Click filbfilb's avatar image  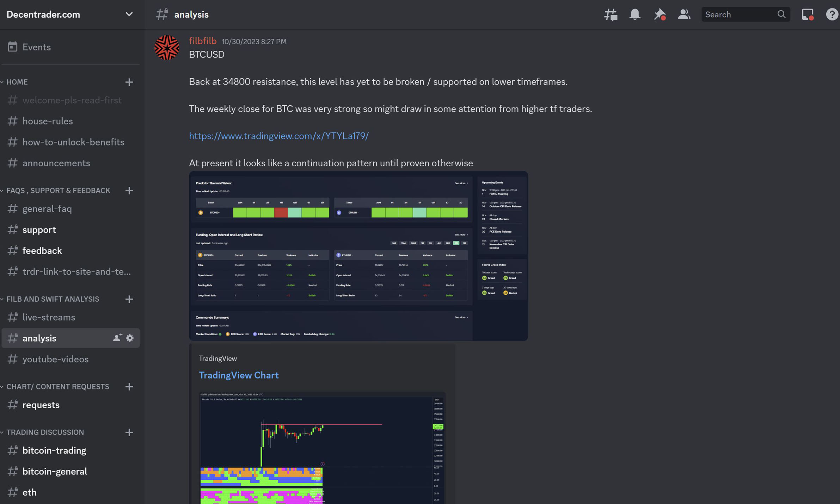click(x=167, y=48)
